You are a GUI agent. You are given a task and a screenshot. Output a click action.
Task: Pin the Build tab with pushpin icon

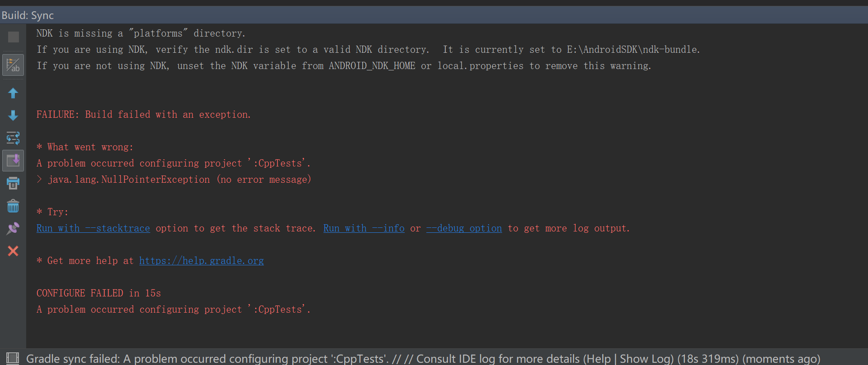(13, 228)
